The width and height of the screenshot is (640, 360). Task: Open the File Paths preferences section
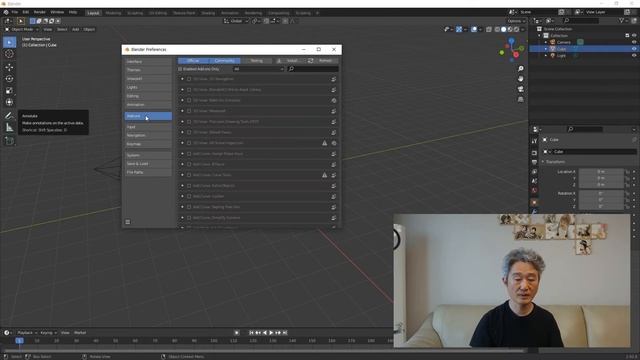(148, 172)
